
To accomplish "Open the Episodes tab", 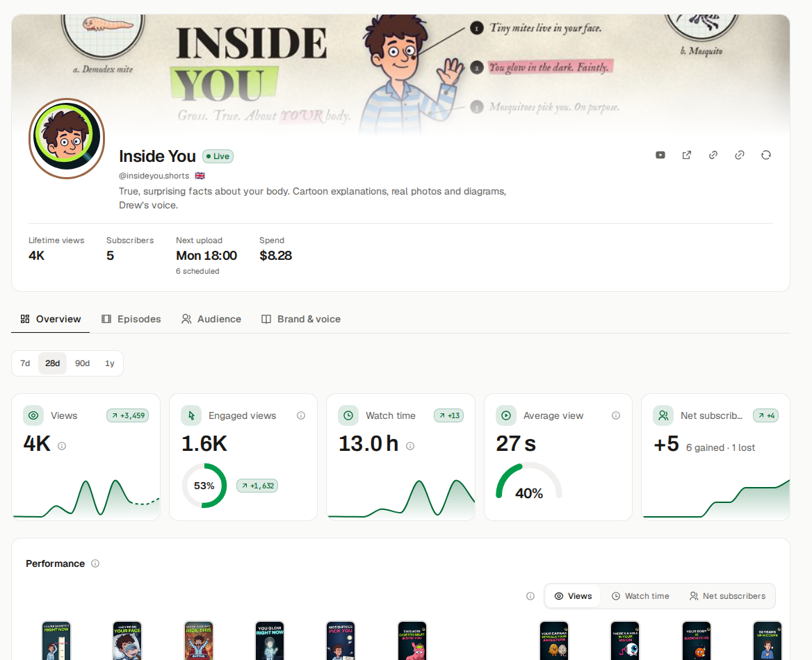I will tap(131, 320).
